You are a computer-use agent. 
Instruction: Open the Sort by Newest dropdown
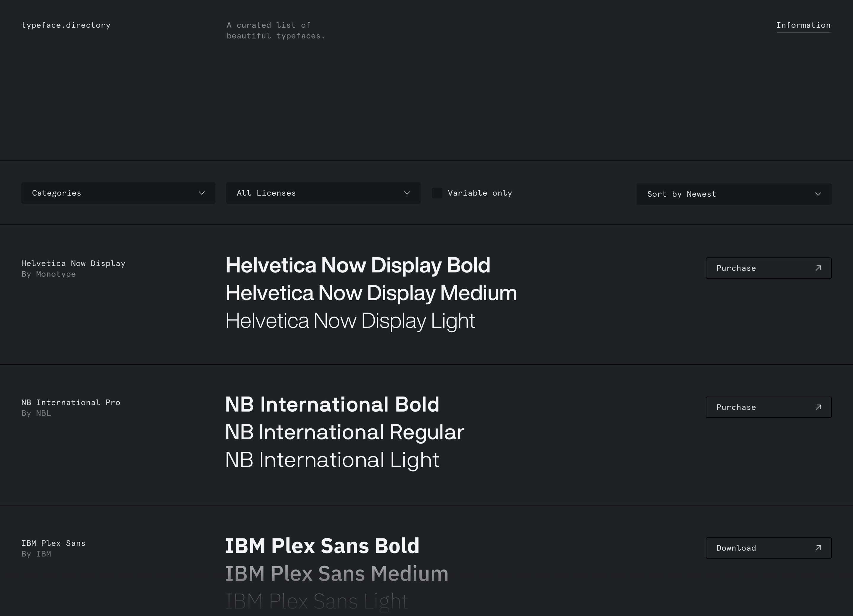coord(733,194)
